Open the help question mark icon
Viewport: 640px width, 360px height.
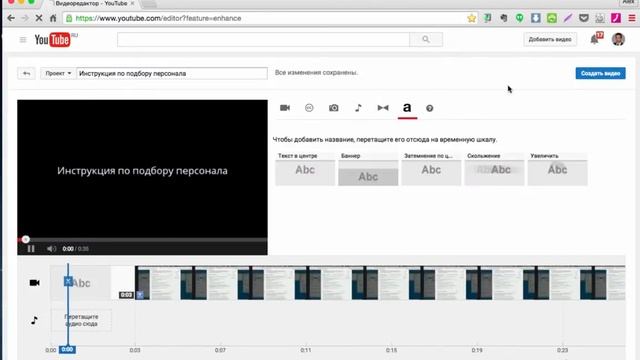point(429,108)
